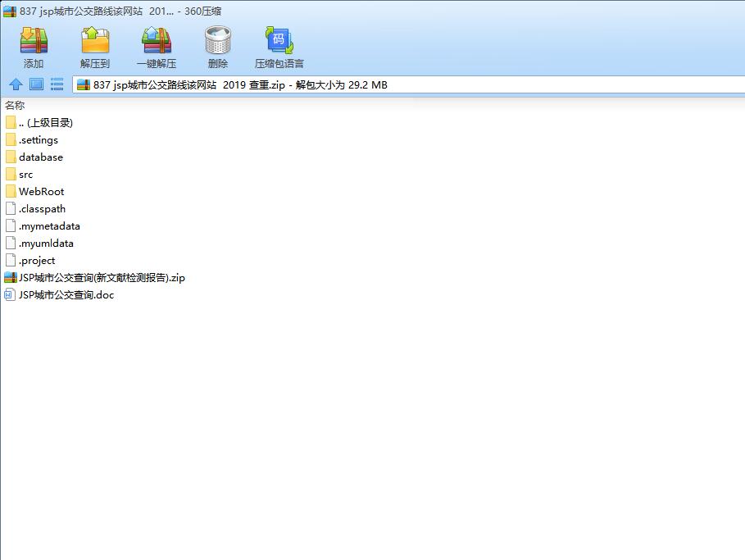Select 'JSP城市公交查询(新文献检测报告).zip' name text
Viewport: 745px width, 560px height.
(x=102, y=278)
